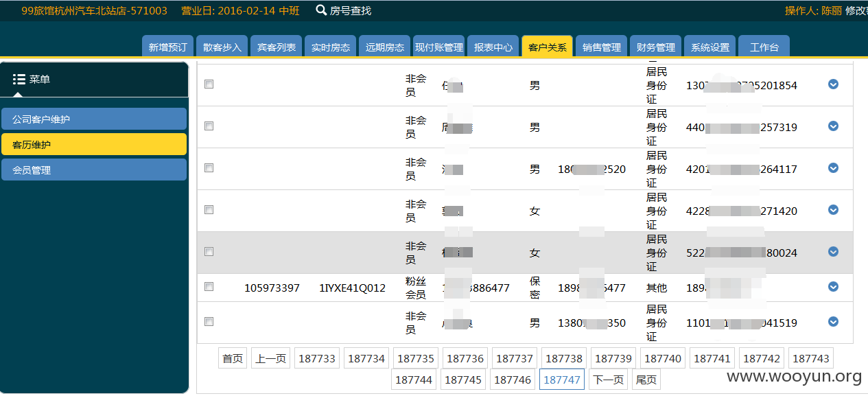Tick checkbox for row with ID ending 257319

209,126
